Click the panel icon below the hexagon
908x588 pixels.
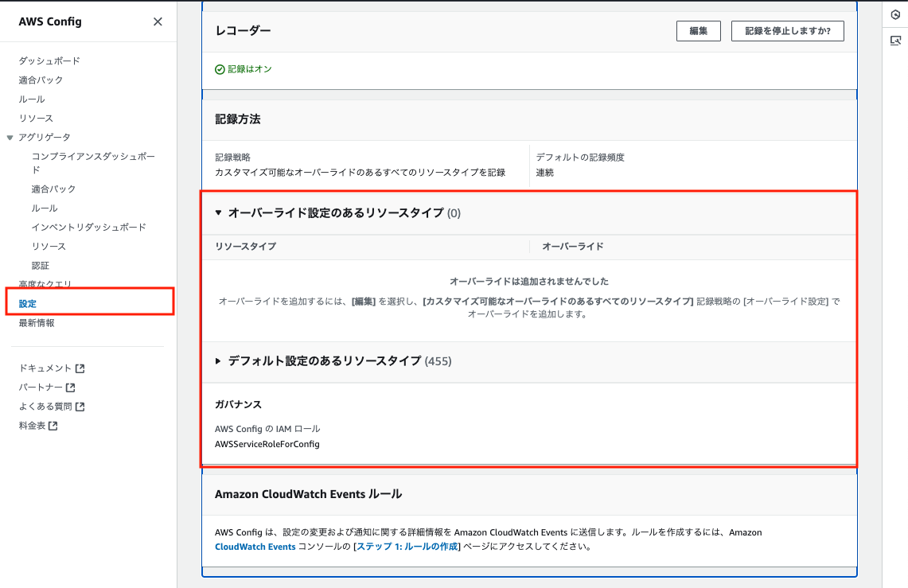tap(895, 41)
